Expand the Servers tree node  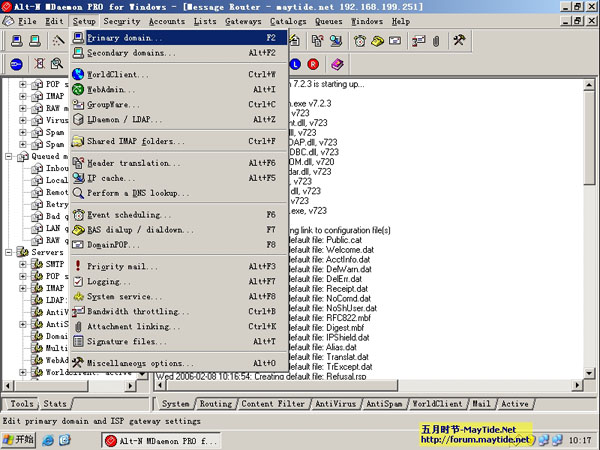point(8,253)
